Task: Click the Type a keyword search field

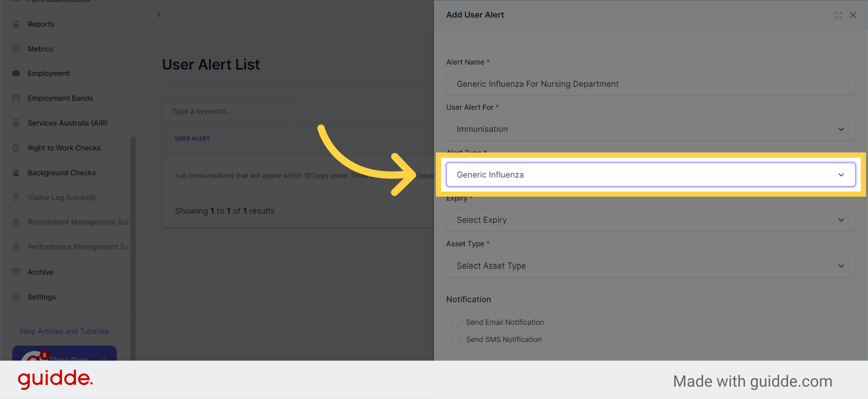Action: pyautogui.click(x=226, y=112)
